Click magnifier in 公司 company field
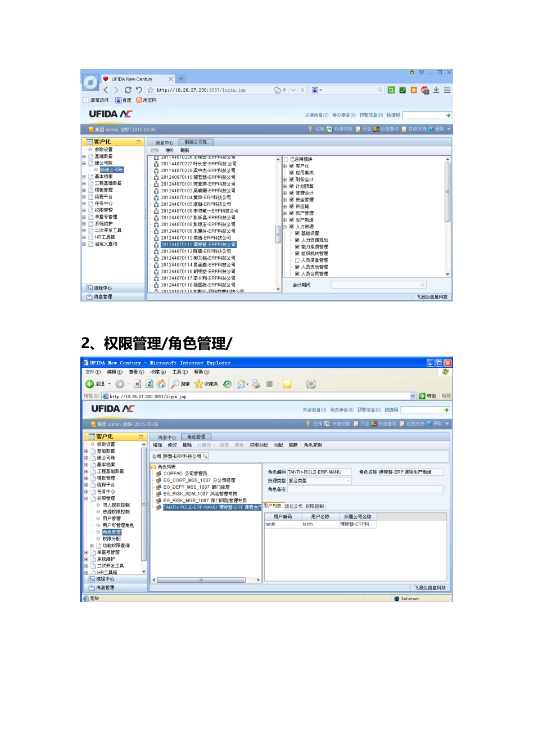Image resolution: width=534 pixels, height=756 pixels. (x=205, y=456)
